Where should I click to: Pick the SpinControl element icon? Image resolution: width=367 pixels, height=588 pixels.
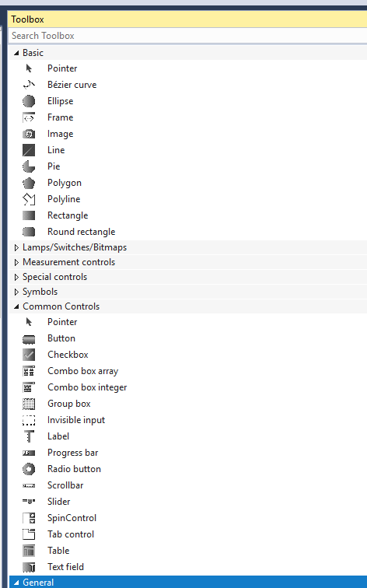(x=29, y=518)
